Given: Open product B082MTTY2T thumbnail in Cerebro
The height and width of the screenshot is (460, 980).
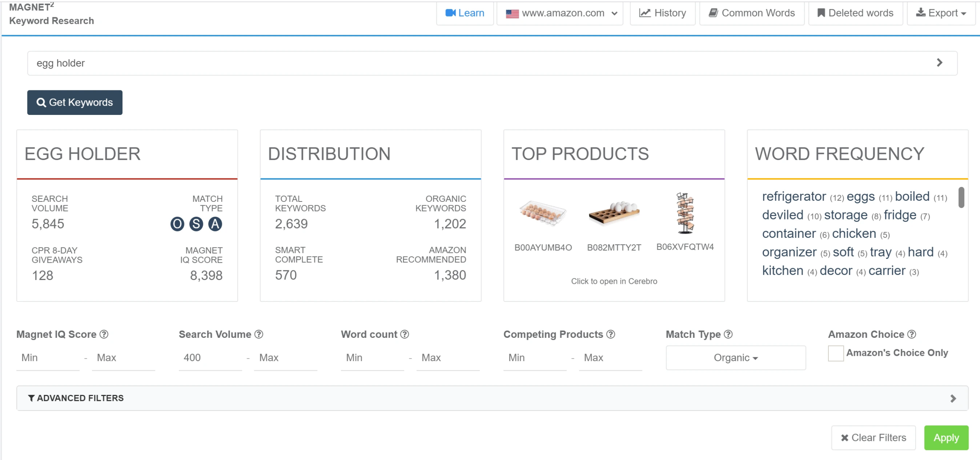Looking at the screenshot, I should [614, 214].
